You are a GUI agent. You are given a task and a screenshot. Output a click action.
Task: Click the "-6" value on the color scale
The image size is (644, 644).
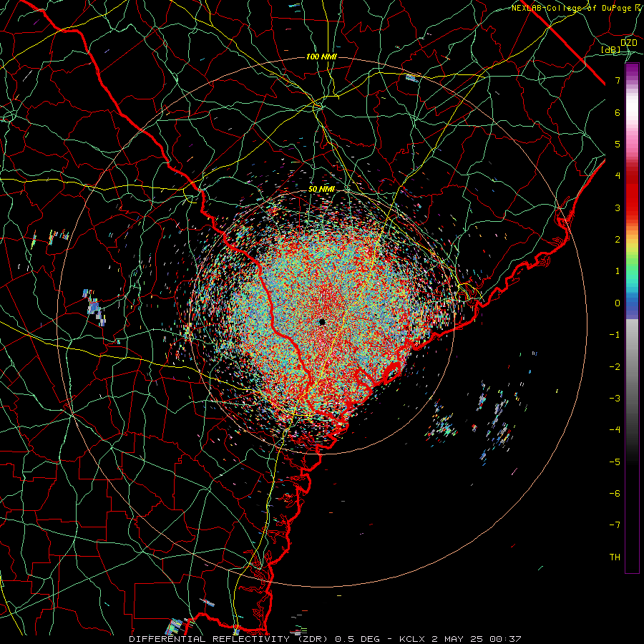pos(615,494)
